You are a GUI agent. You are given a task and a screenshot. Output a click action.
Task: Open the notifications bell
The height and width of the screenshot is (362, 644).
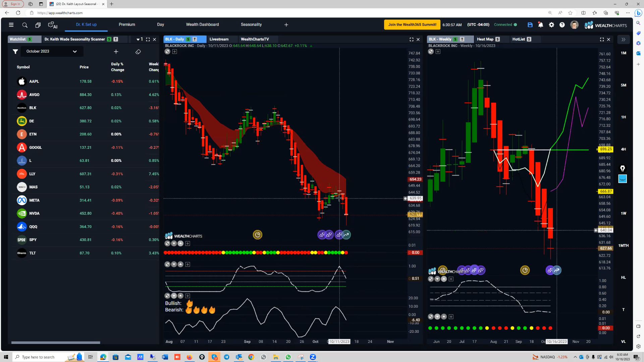point(541,25)
